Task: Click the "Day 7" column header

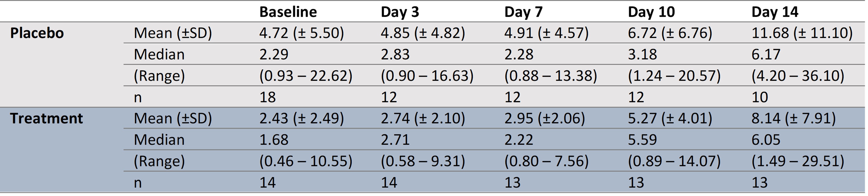Action: [x=523, y=12]
